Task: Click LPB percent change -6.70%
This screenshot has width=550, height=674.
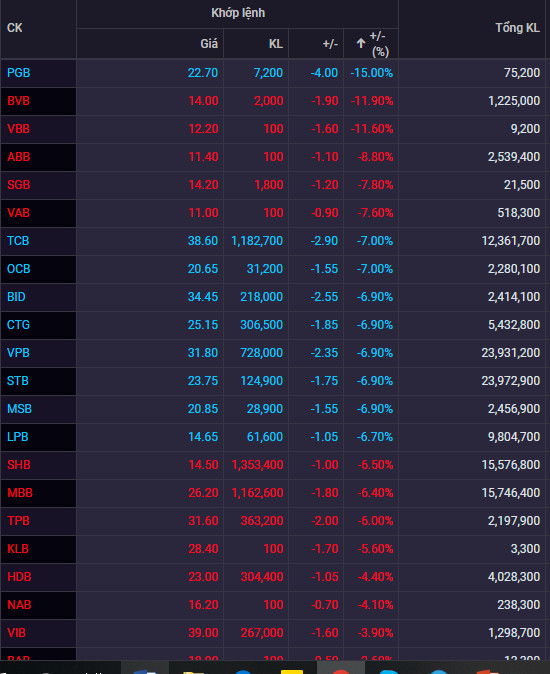Action: coord(375,437)
